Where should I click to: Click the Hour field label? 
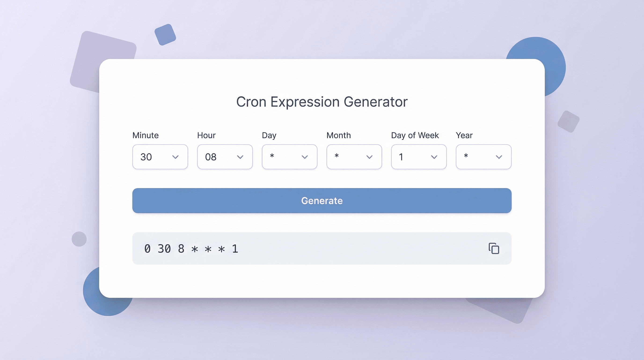(206, 135)
